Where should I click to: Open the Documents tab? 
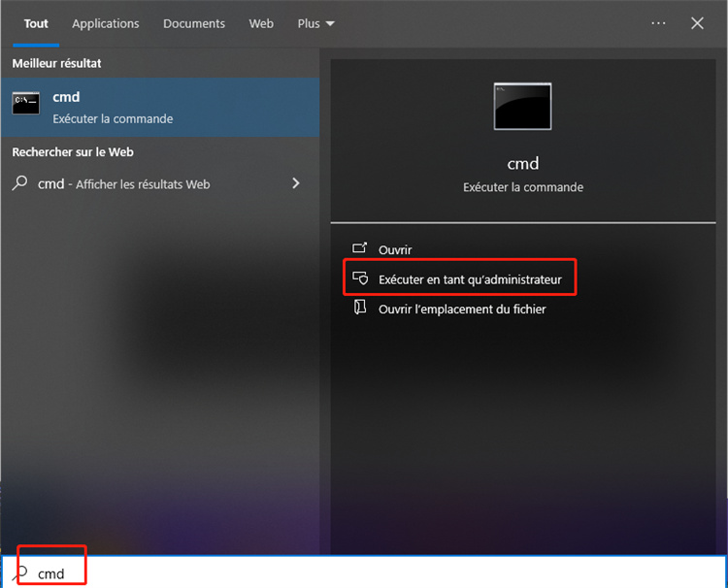click(194, 23)
